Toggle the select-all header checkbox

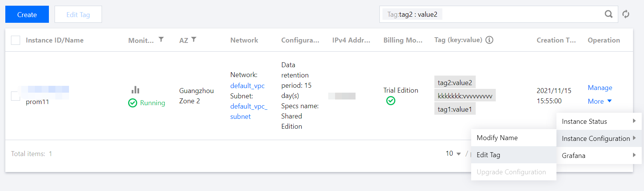pos(16,40)
